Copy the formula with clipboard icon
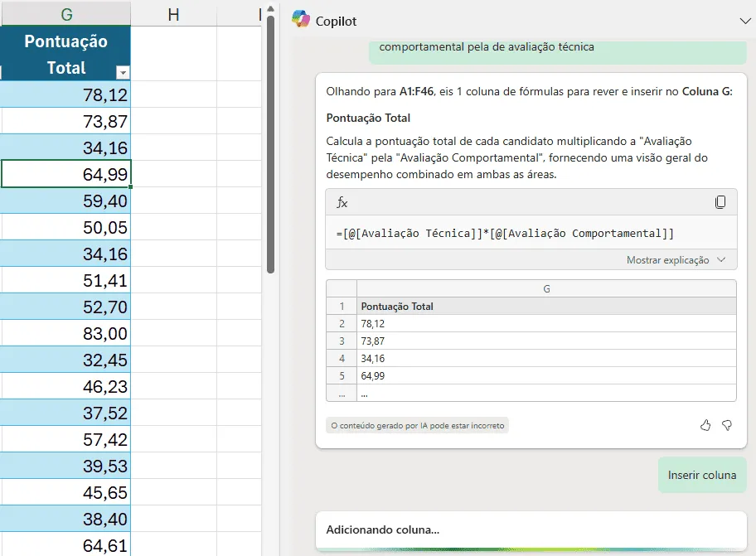 [720, 202]
